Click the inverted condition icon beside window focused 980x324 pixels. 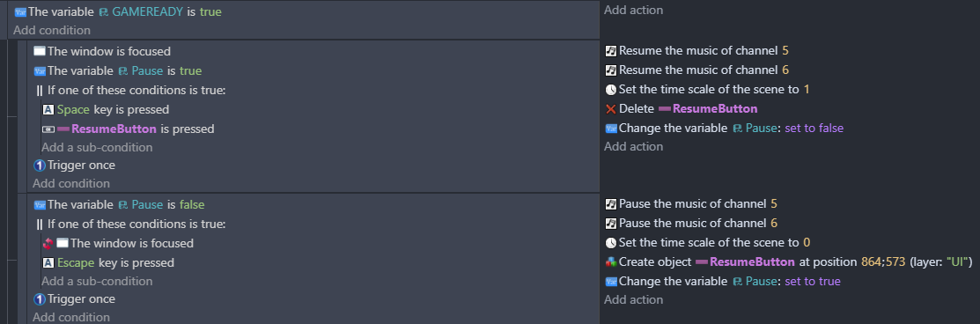(x=48, y=243)
